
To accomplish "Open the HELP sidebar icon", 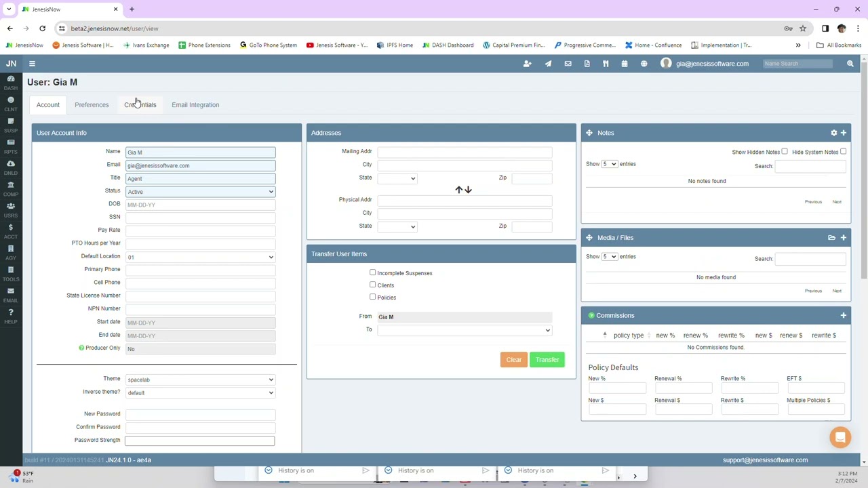I will 11,316.
